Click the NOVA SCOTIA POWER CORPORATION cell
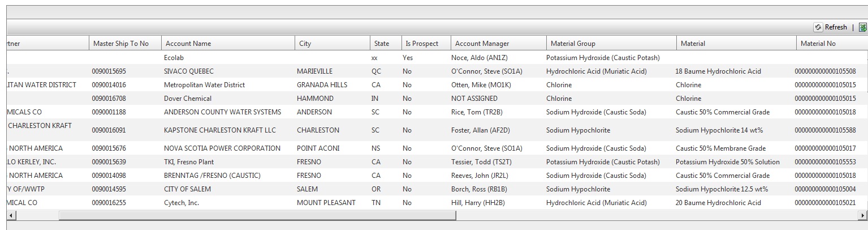868x230 pixels. 222,148
